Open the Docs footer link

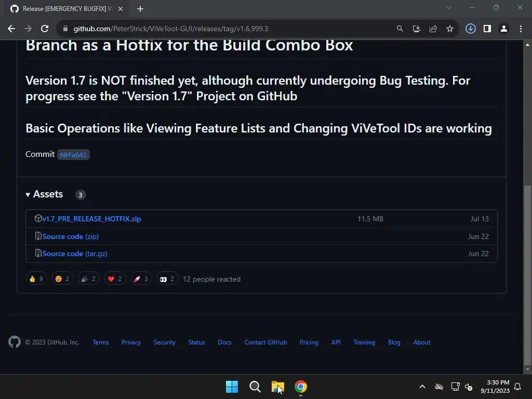(224, 342)
